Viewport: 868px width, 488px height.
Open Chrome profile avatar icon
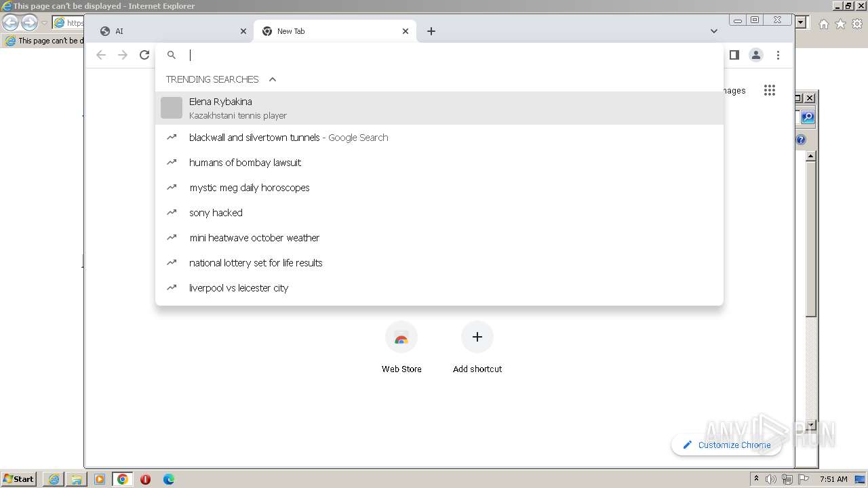[x=756, y=55]
